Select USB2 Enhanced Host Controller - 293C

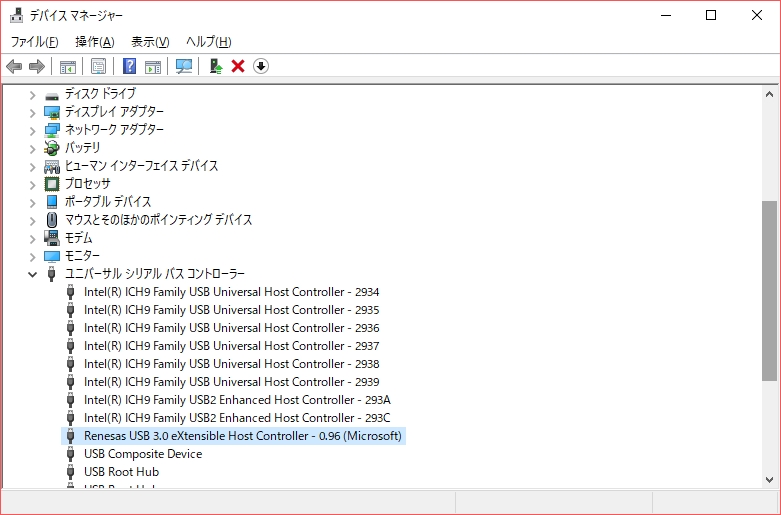(x=237, y=417)
